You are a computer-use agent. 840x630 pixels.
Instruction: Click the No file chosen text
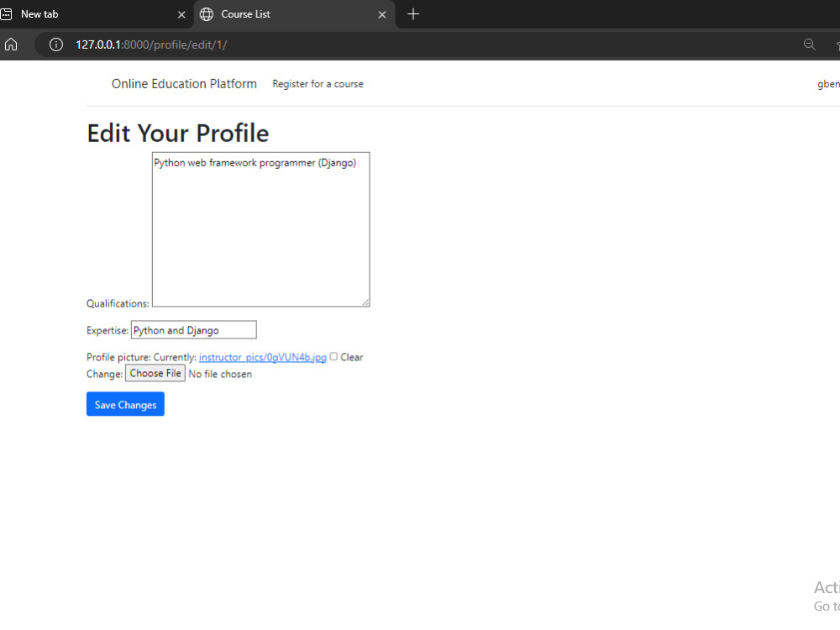tap(220, 374)
